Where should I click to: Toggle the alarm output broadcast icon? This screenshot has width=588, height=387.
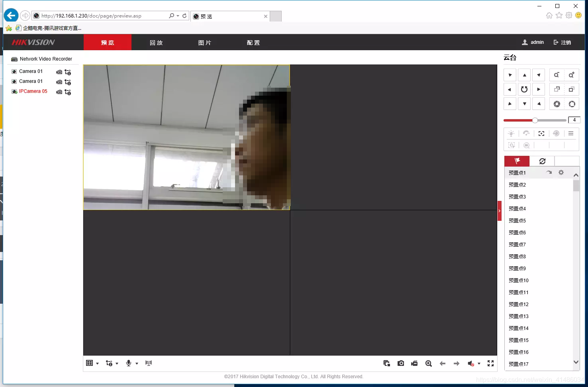[x=149, y=363]
